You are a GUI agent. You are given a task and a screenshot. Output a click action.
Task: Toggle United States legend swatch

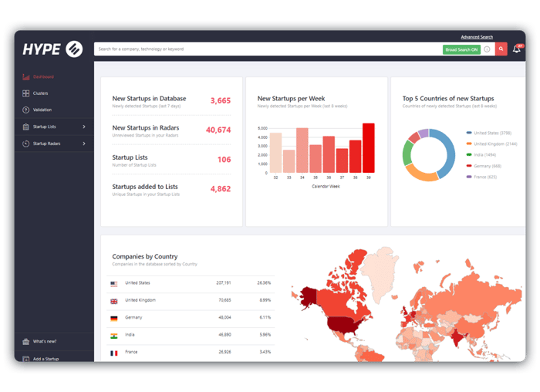point(469,133)
